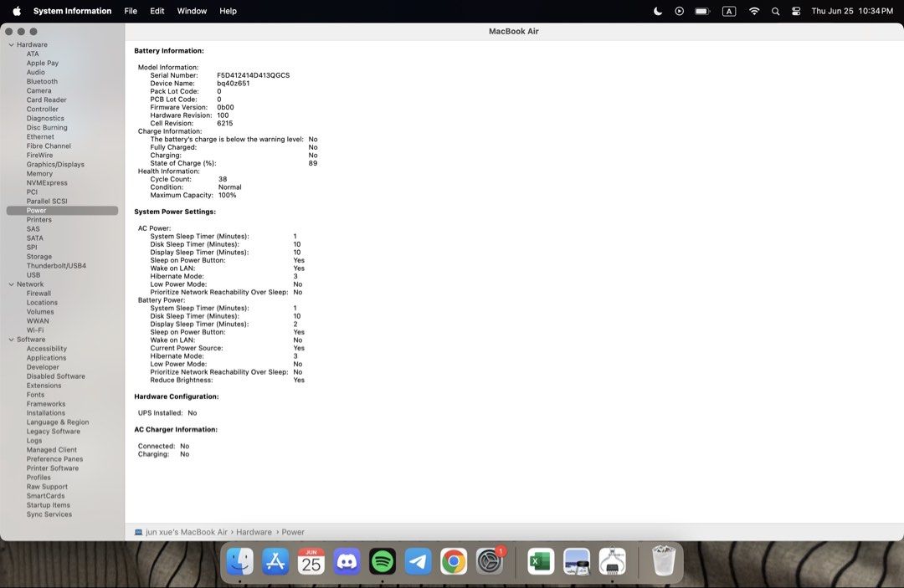Select USB in the sidebar
904x588 pixels.
(33, 274)
